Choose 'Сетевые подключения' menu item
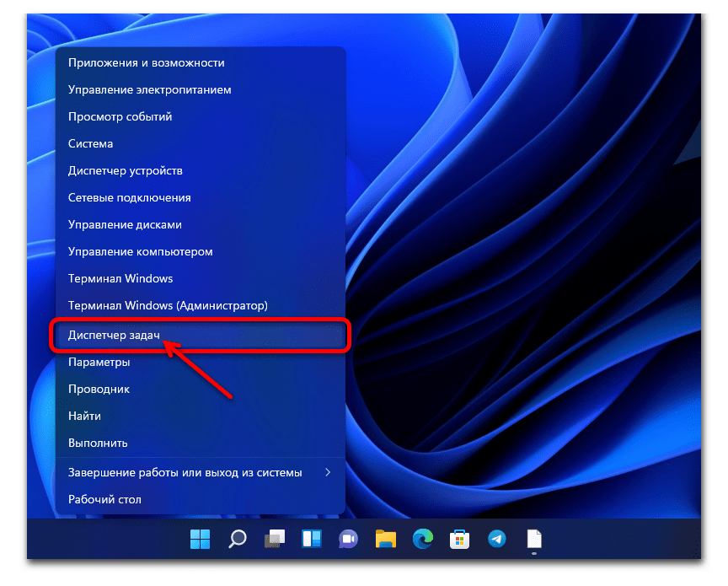This screenshot has width=728, height=586. [x=201, y=197]
